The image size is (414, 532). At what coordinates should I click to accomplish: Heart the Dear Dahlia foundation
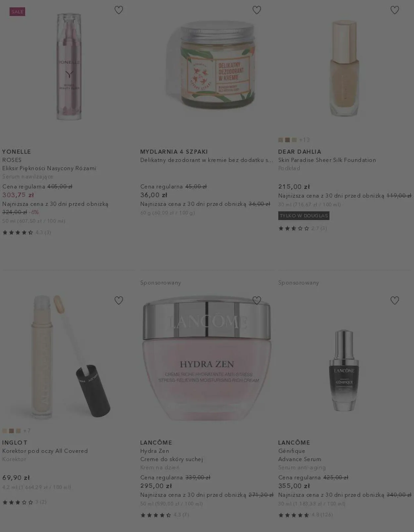pos(394,10)
